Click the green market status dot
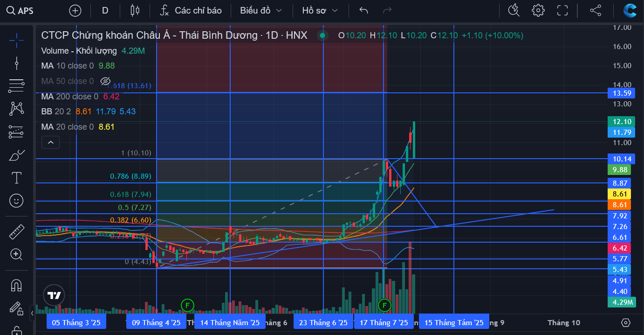The width and height of the screenshot is (644, 335). point(322,35)
